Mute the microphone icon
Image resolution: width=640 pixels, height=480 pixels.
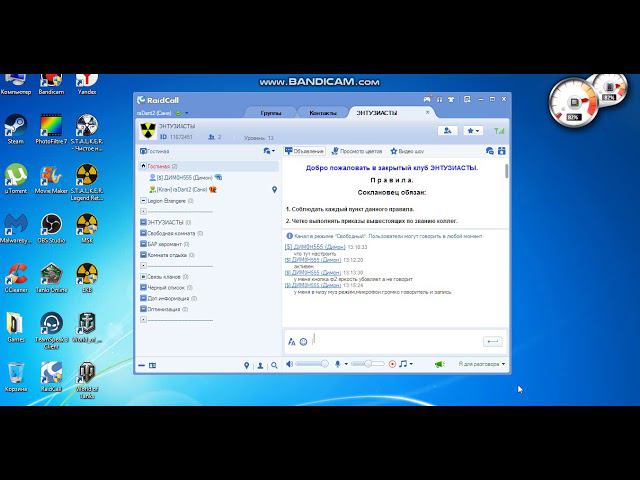coord(338,364)
